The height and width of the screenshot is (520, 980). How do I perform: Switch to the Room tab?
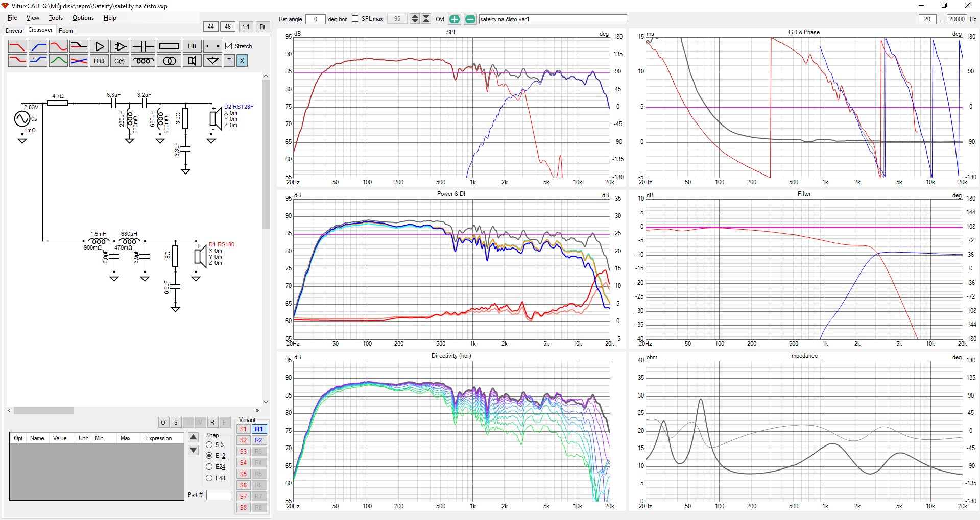point(66,31)
